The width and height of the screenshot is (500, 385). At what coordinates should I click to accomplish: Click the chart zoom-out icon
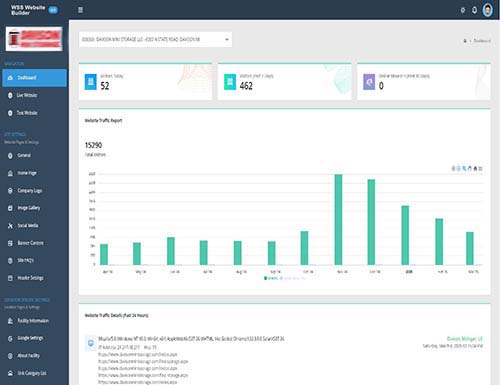459,168
